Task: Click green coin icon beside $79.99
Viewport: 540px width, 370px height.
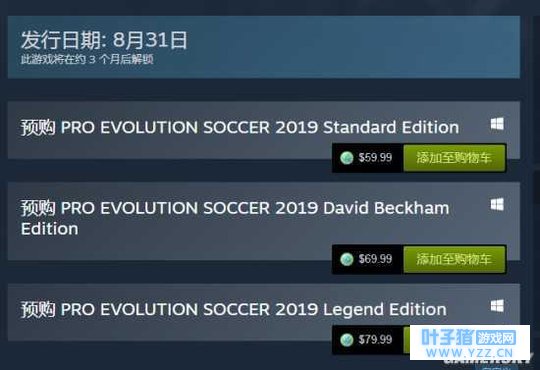Action: pos(346,340)
